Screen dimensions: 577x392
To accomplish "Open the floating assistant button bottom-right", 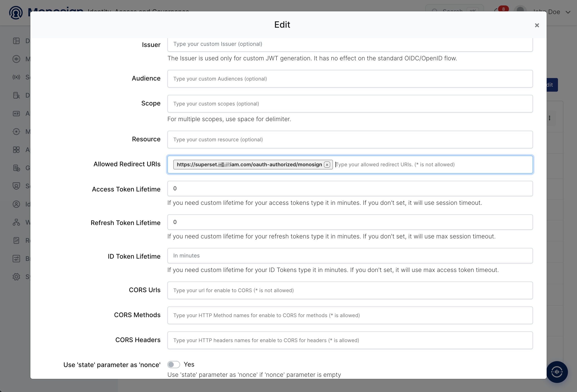I will 557,372.
